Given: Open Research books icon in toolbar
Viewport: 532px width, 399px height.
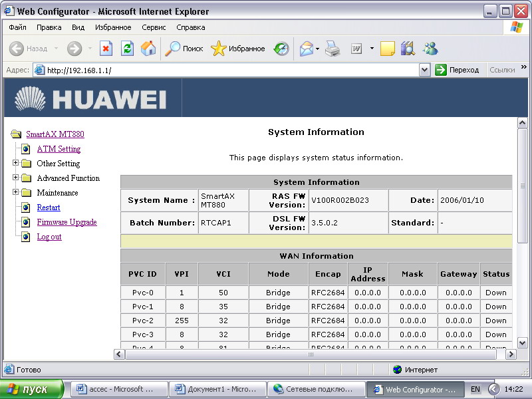Looking at the screenshot, I should point(408,49).
